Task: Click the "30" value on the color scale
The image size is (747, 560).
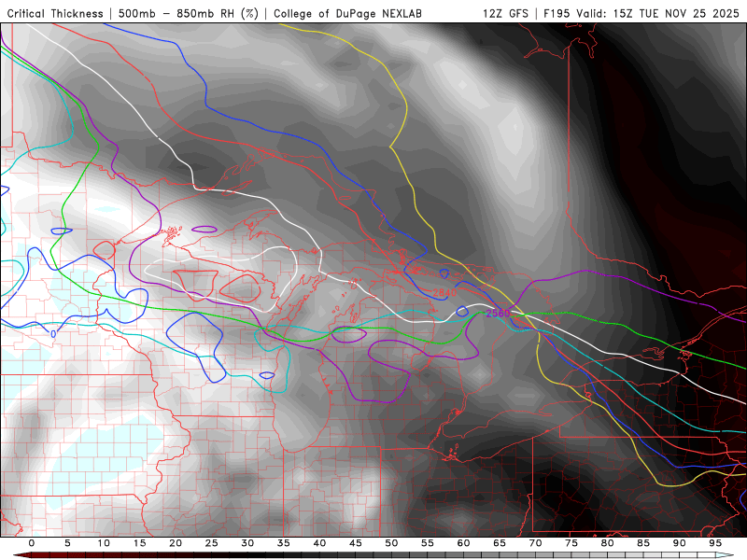Action: pos(247,543)
